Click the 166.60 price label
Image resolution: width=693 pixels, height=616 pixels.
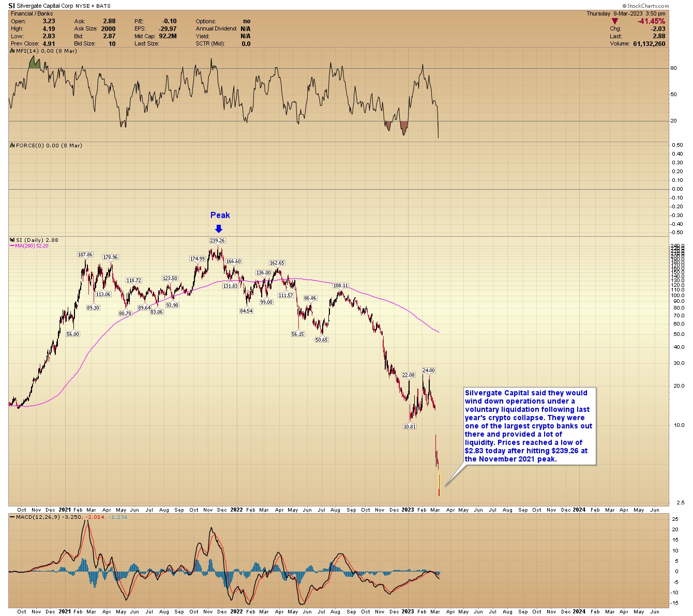234,261
